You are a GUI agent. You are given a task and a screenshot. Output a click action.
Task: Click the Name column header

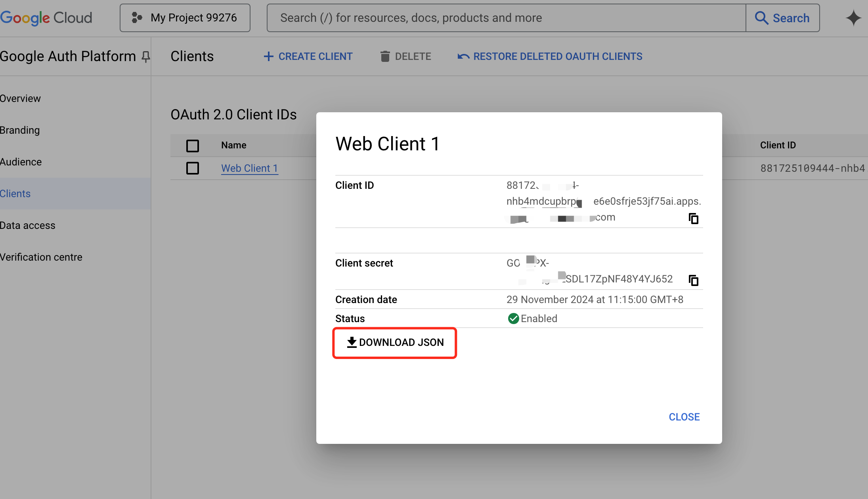pos(234,145)
